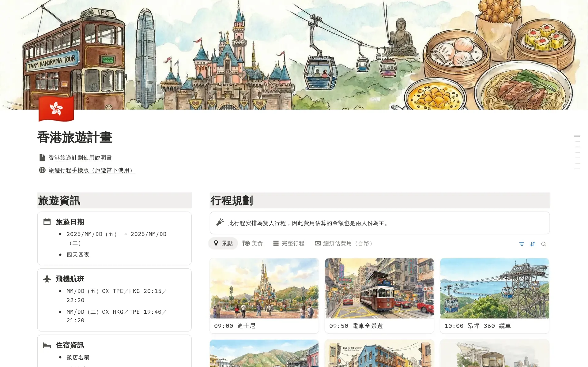Screen dimensions: 588x367
Task: Click the HKG／TPE 19:40 flight line
Action: (x=117, y=316)
